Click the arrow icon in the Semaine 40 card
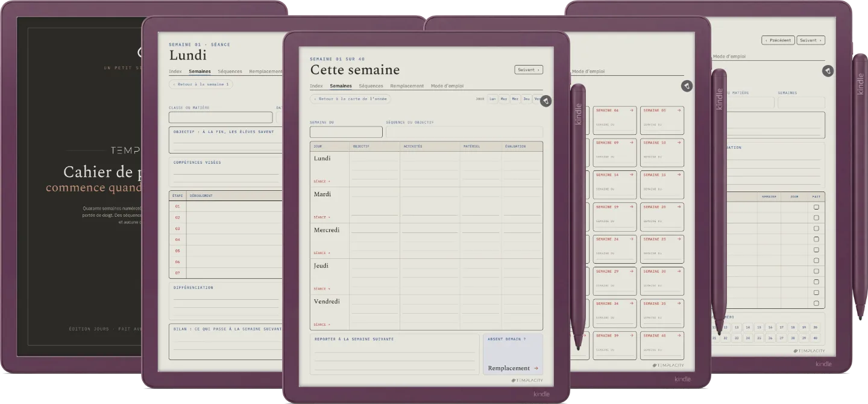 (679, 335)
